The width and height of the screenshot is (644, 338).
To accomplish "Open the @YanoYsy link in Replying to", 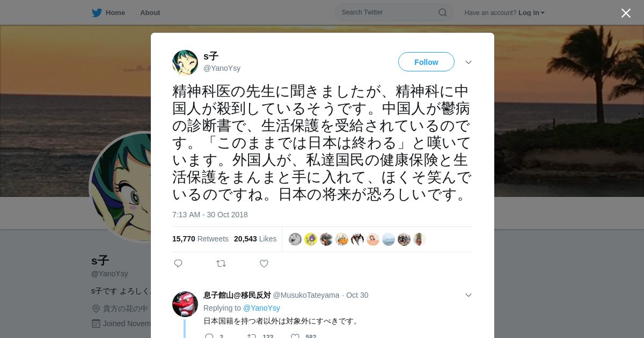I will click(x=261, y=308).
